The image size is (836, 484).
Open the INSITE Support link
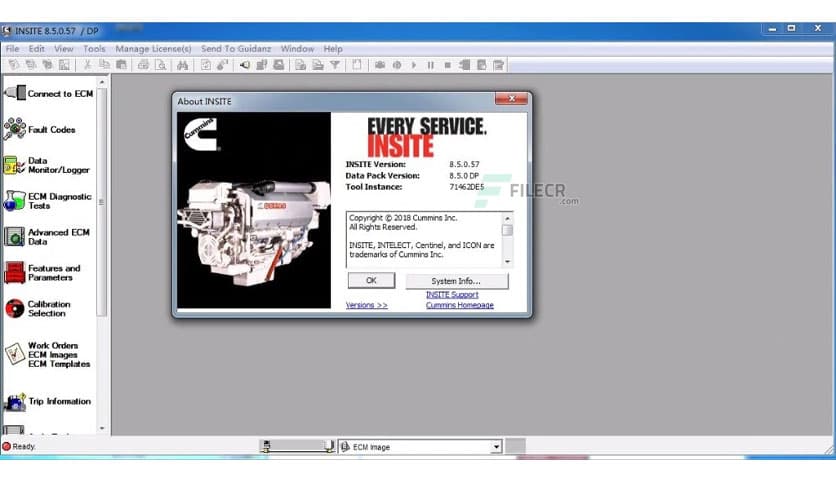[452, 295]
